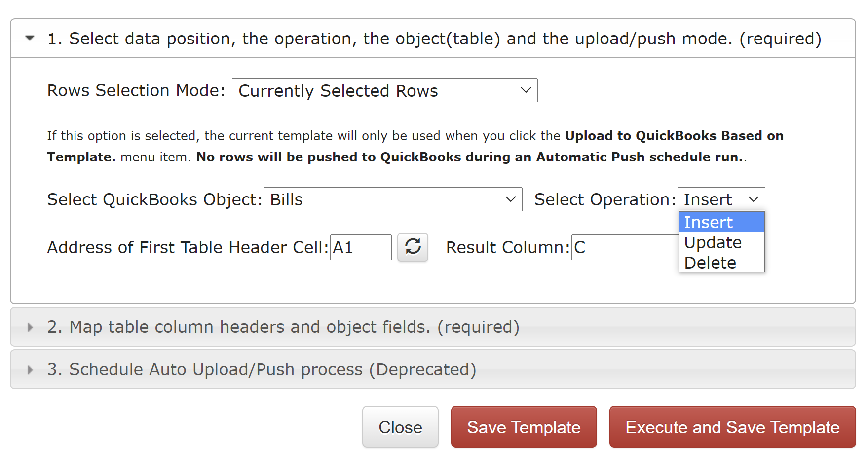
Task: Click the Select Operation dropdown box
Action: coord(721,199)
